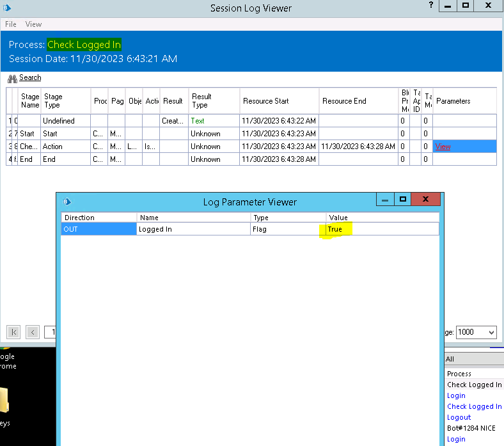
Task: Click the Search link
Action: [x=30, y=77]
